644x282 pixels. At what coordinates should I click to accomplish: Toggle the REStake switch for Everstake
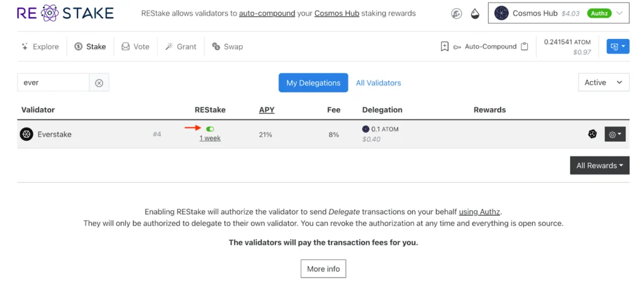point(210,129)
